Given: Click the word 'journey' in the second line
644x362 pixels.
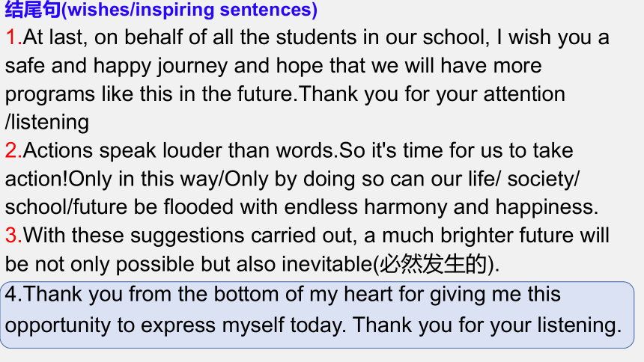Looking at the screenshot, I should (x=192, y=67).
